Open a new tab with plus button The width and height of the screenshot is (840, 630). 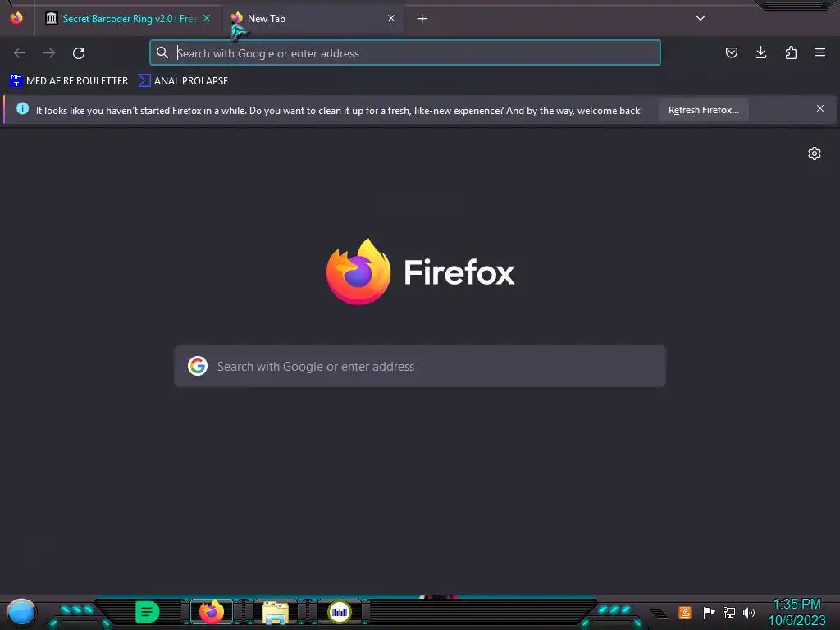click(x=422, y=19)
